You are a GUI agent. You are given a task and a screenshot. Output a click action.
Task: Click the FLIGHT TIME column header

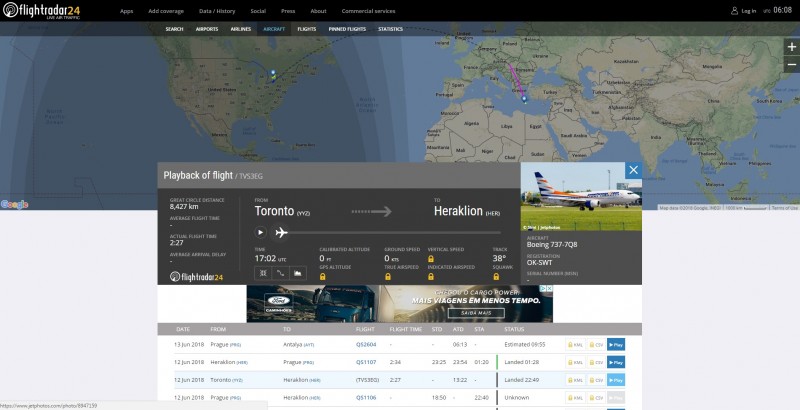click(x=406, y=329)
